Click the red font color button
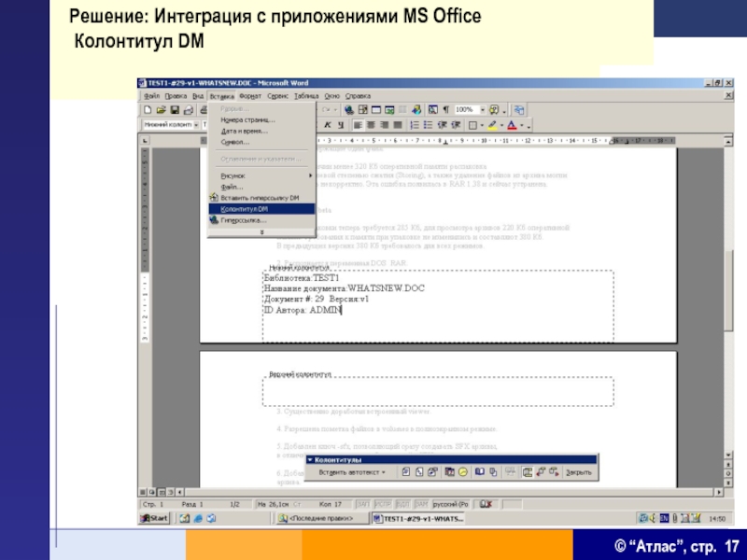Viewport: 747px width, 560px height. click(512, 125)
